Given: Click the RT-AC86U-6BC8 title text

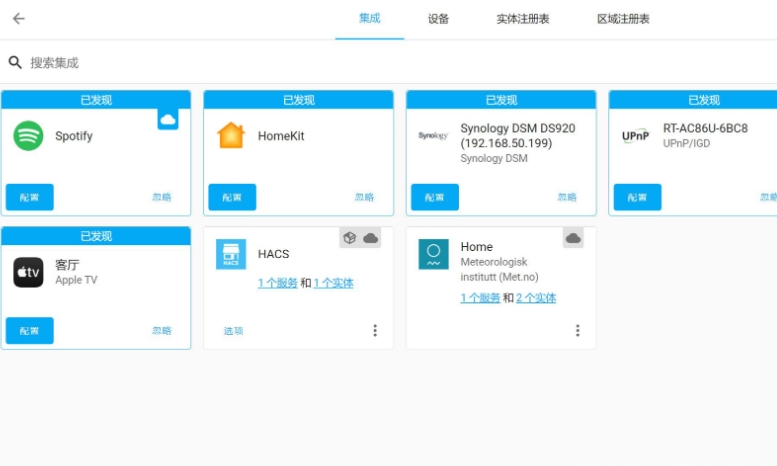Looking at the screenshot, I should click(x=705, y=128).
